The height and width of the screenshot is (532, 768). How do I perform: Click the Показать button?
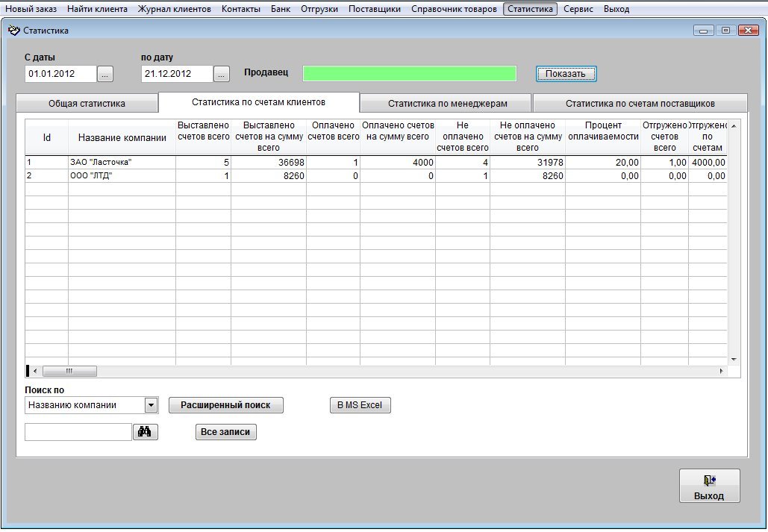click(566, 74)
